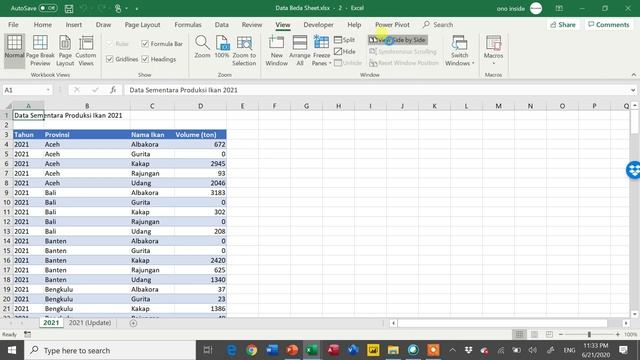This screenshot has width=640, height=360.
Task: Split the worksheet window
Action: (344, 40)
